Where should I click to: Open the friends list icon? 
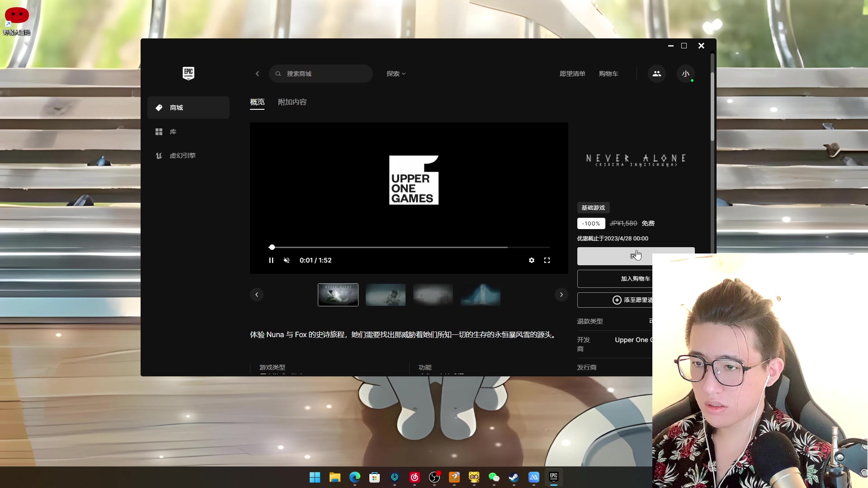pyautogui.click(x=656, y=74)
